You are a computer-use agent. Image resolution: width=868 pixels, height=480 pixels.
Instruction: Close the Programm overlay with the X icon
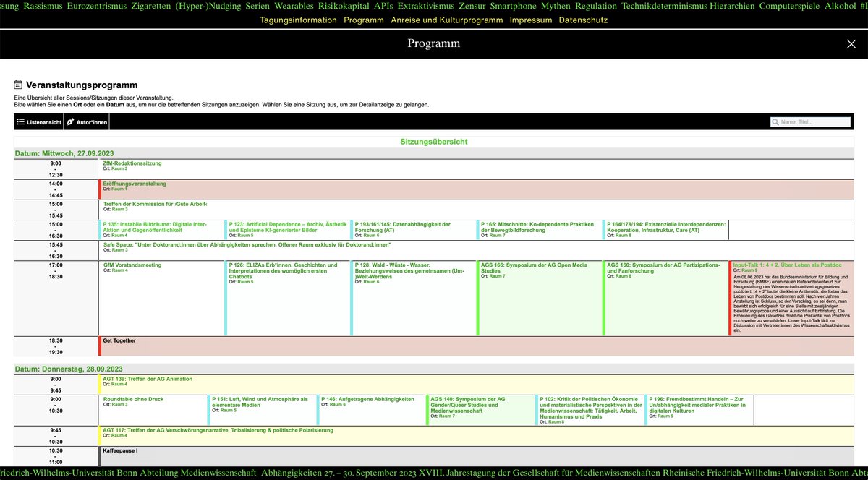tap(851, 44)
